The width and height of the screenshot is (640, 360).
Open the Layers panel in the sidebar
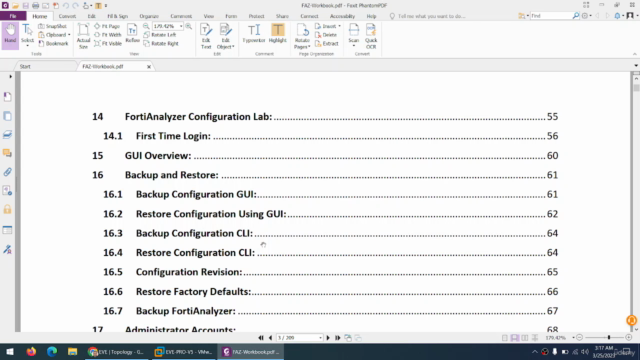[7, 135]
